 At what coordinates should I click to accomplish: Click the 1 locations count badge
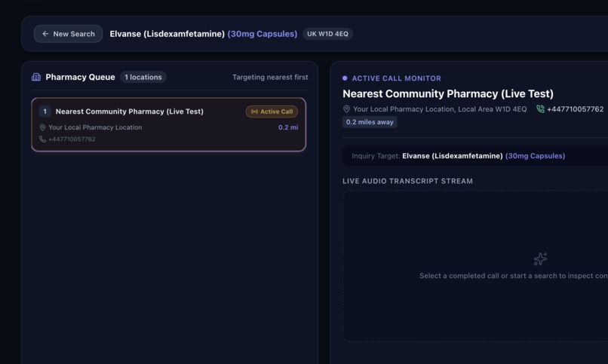click(x=143, y=77)
